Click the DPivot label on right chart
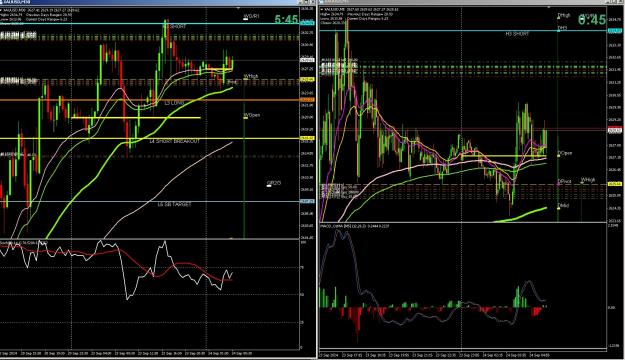 (x=564, y=181)
